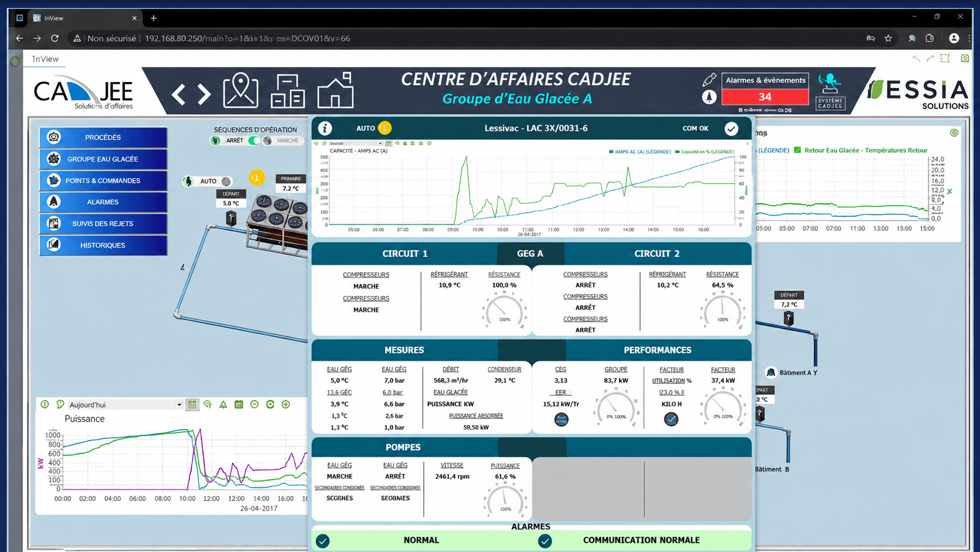980x552 pixels.
Task: Click the Circuit 2 Résistance gauge
Action: coord(722,311)
